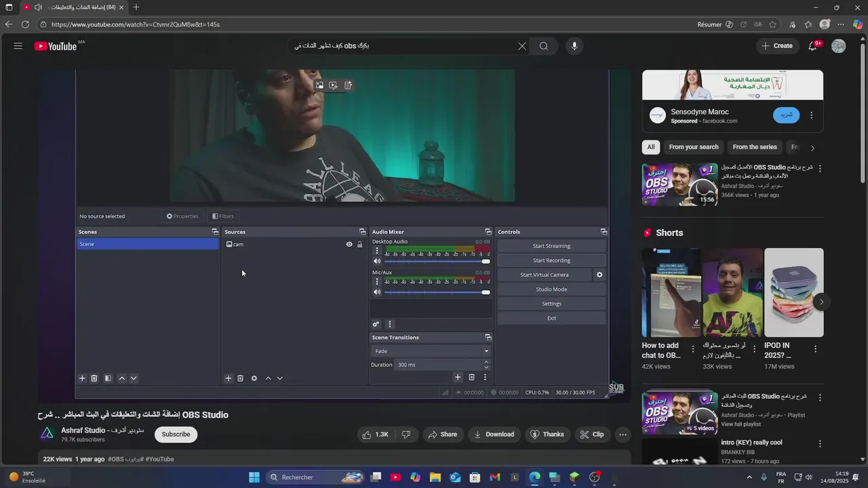Adjust Duration 300 ms stepper arrows
868x488 pixels.
(486, 365)
